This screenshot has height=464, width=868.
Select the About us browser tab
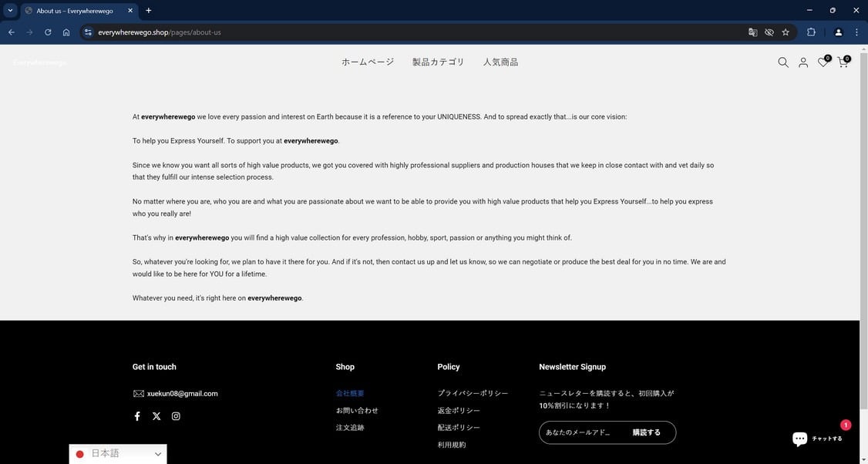click(79, 11)
